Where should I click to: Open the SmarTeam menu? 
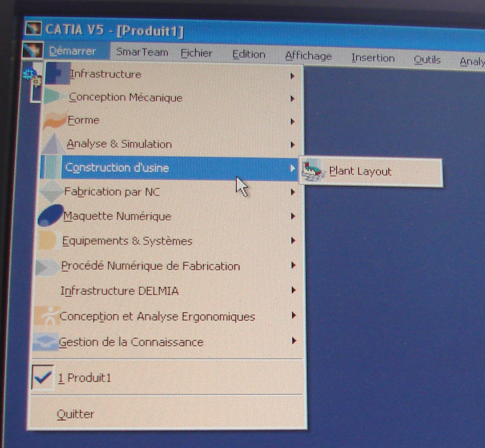coord(142,52)
